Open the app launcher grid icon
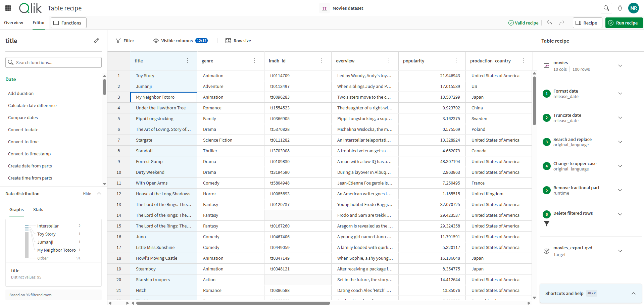The image size is (644, 305). (8, 8)
